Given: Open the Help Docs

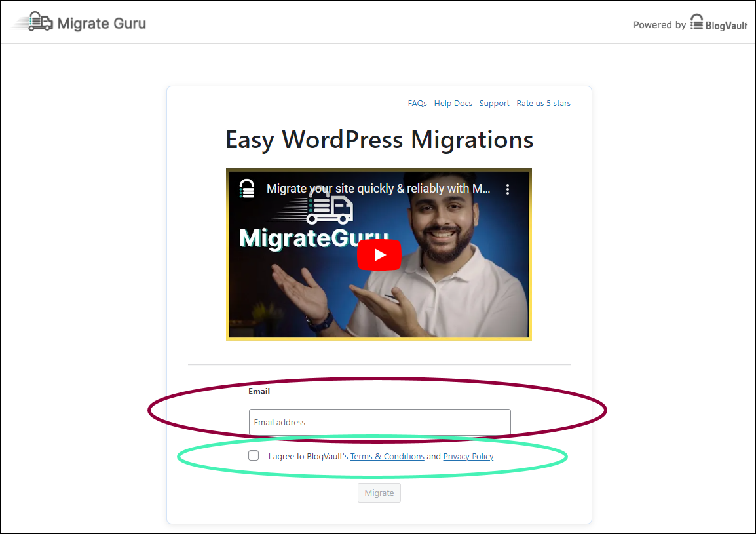Looking at the screenshot, I should [453, 103].
